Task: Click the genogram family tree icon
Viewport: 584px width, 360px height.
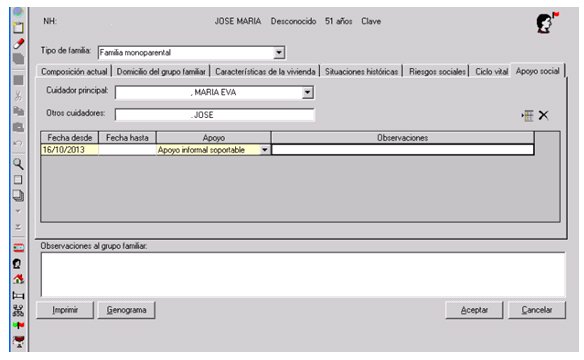Action: tap(18, 310)
